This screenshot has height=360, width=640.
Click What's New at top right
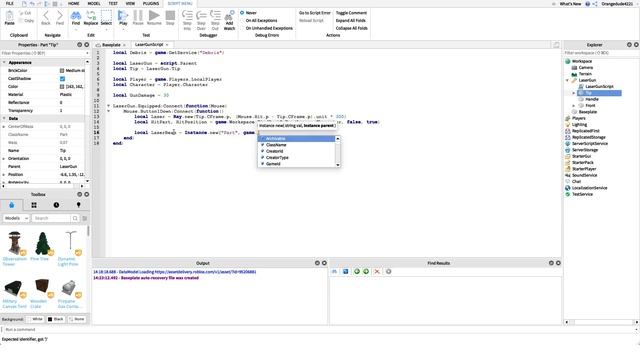click(x=570, y=4)
